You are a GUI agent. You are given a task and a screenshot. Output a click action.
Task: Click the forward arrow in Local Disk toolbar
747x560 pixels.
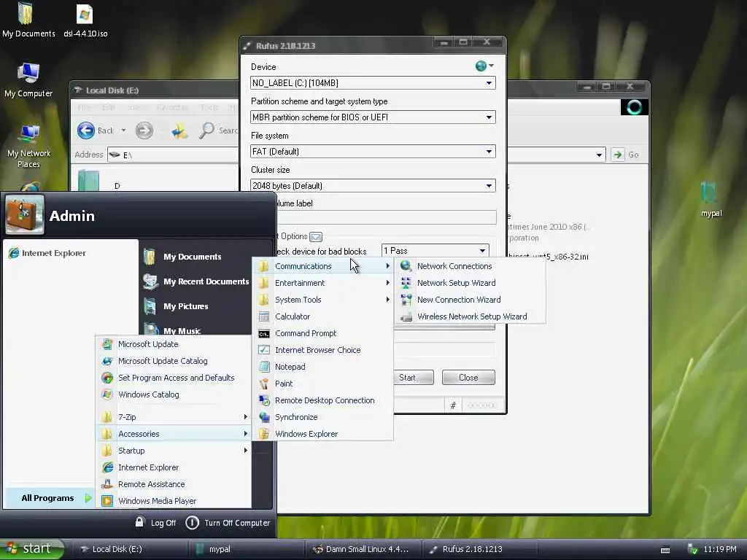coord(144,131)
